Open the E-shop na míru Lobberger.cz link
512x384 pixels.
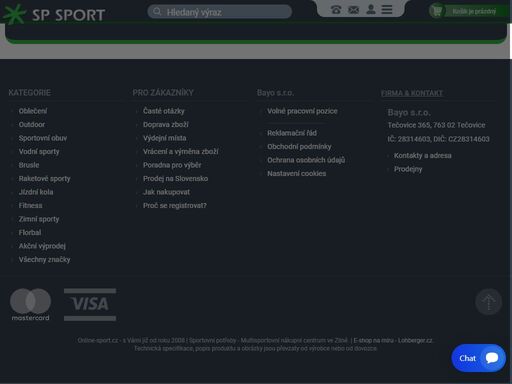393,340
